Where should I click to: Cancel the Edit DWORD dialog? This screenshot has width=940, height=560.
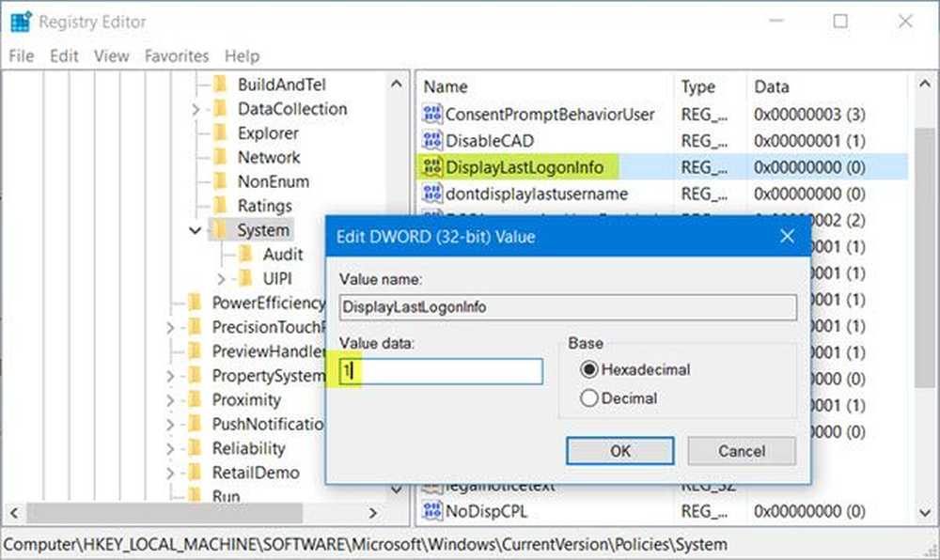click(741, 451)
